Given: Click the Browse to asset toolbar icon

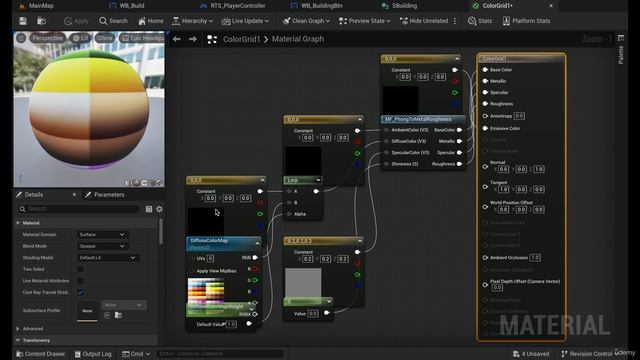Looking at the screenshot, I should pyautogui.click(x=41, y=21).
